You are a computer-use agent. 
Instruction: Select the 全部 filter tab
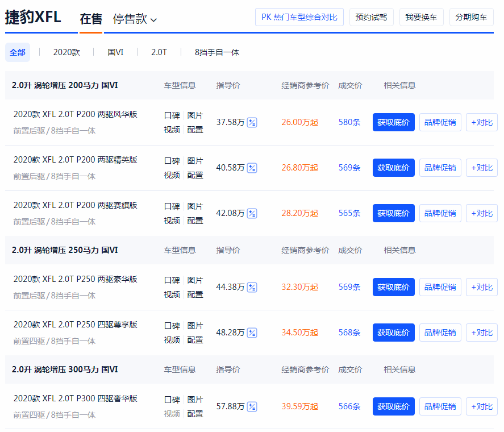(18, 52)
